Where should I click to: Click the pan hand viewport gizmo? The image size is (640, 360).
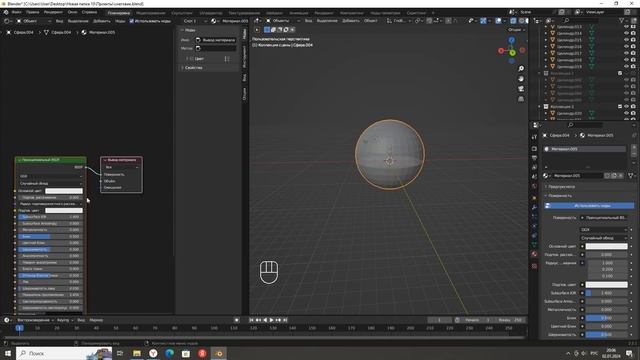tap(521, 79)
